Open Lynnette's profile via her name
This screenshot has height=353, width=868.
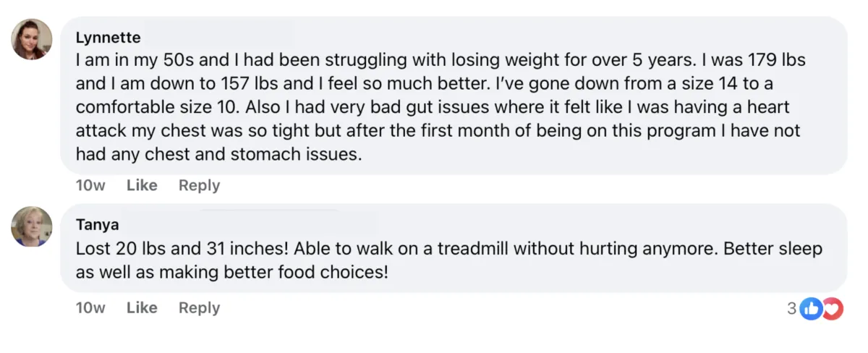point(108,38)
